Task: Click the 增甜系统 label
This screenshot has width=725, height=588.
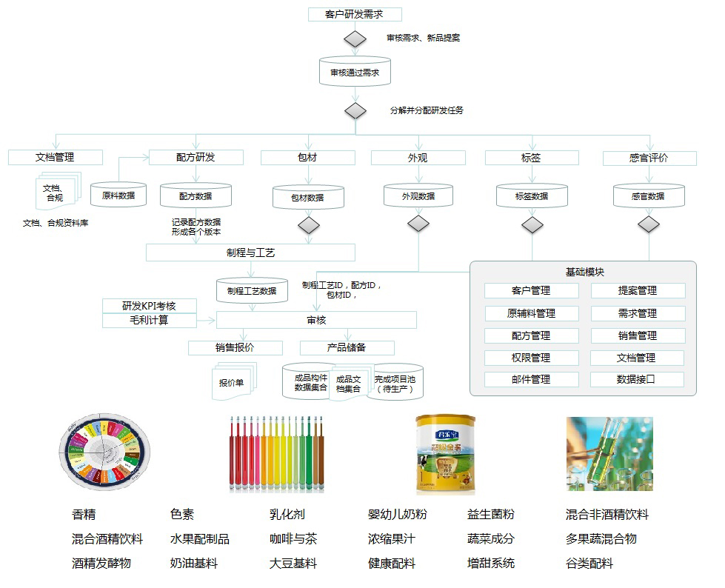Action: point(491,563)
